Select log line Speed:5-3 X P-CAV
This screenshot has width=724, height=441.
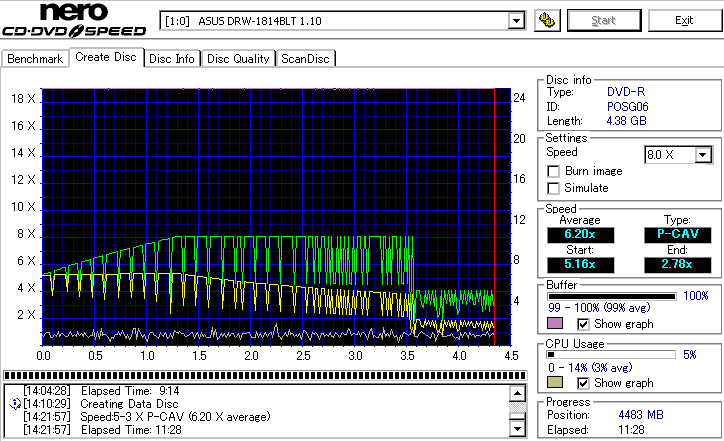147,417
